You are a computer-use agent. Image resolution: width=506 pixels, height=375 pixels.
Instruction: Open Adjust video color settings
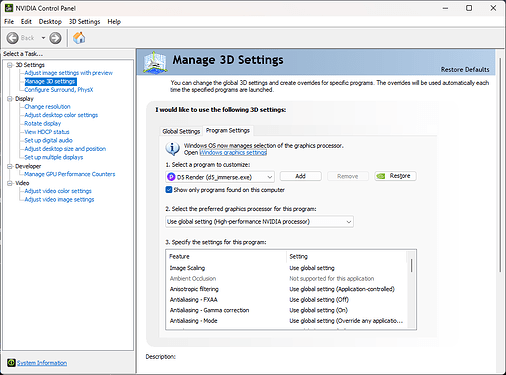tap(58, 191)
